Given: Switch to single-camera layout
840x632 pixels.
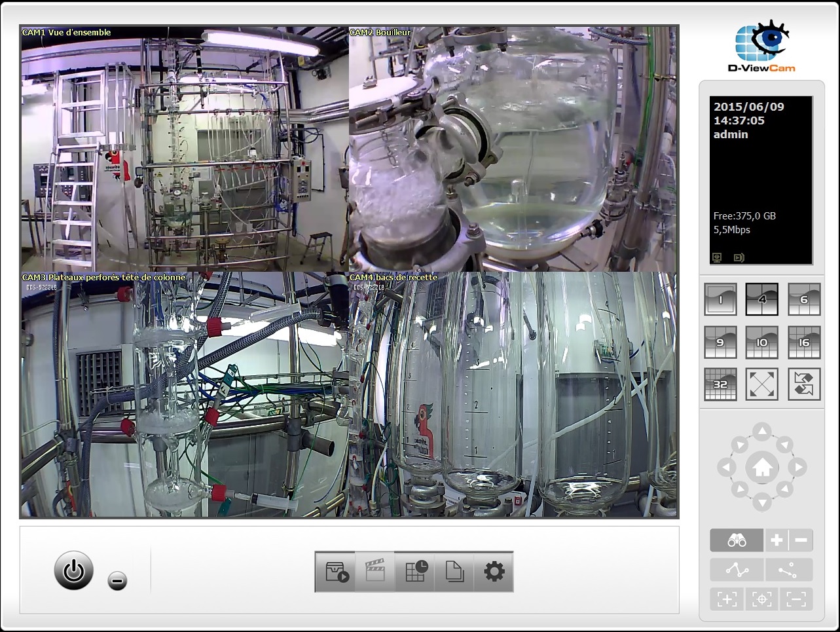Looking at the screenshot, I should 720,299.
